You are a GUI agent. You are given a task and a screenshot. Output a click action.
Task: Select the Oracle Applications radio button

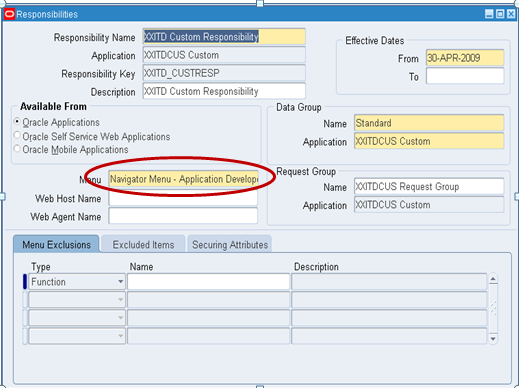click(17, 122)
